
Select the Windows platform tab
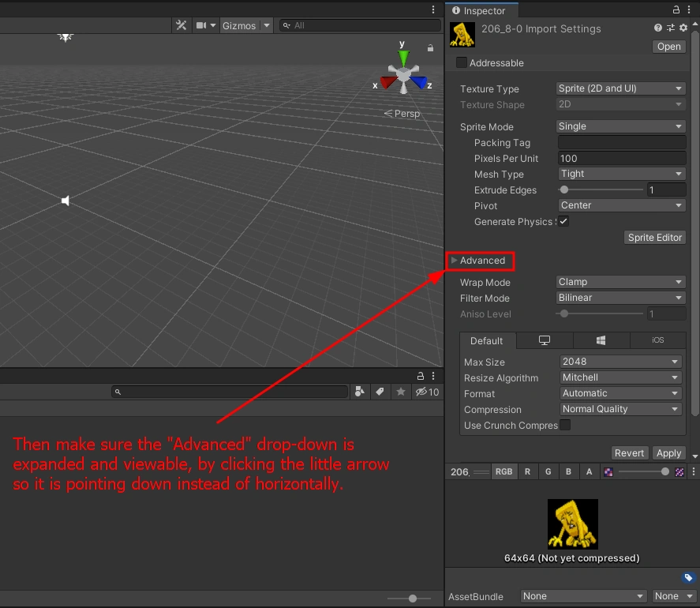click(601, 340)
